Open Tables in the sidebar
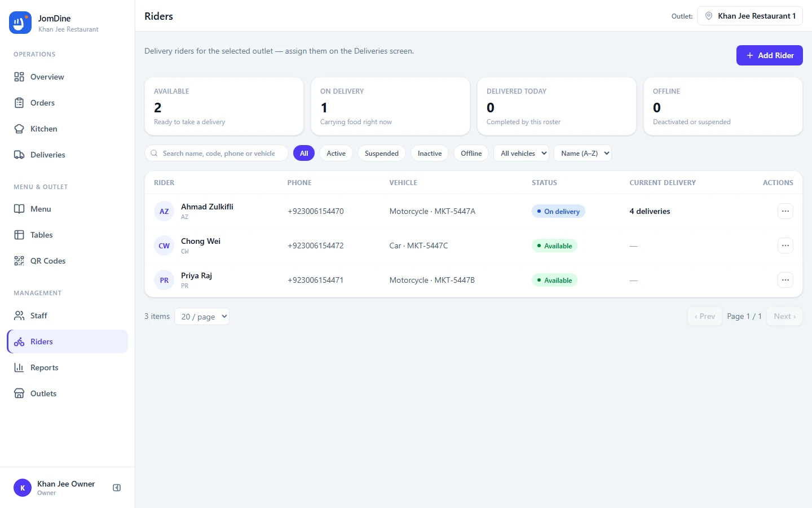Viewport: 812px width, 508px height. (x=68, y=235)
